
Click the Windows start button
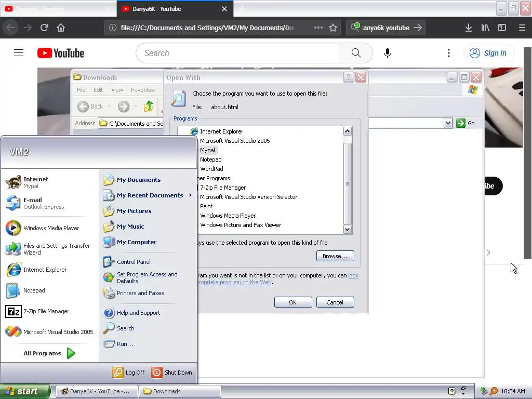click(25, 391)
